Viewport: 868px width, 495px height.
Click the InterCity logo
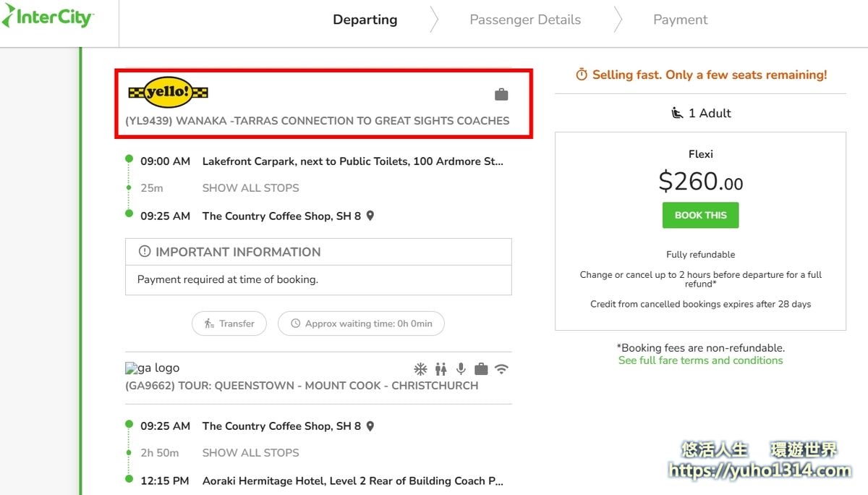tap(48, 16)
